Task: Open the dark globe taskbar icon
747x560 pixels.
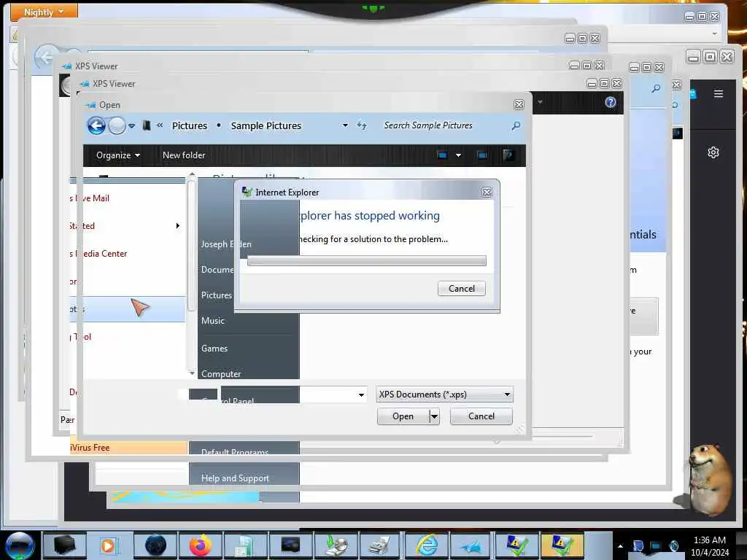Action: click(155, 545)
